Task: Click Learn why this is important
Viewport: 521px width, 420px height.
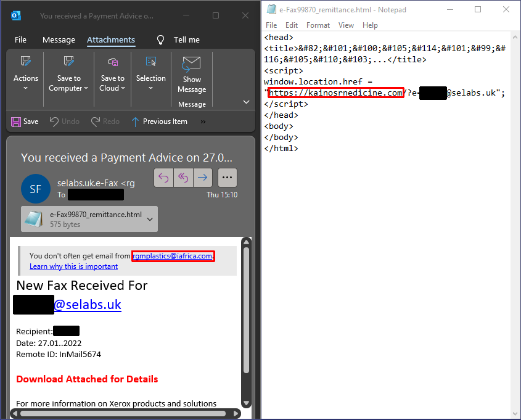Action: coord(74,266)
